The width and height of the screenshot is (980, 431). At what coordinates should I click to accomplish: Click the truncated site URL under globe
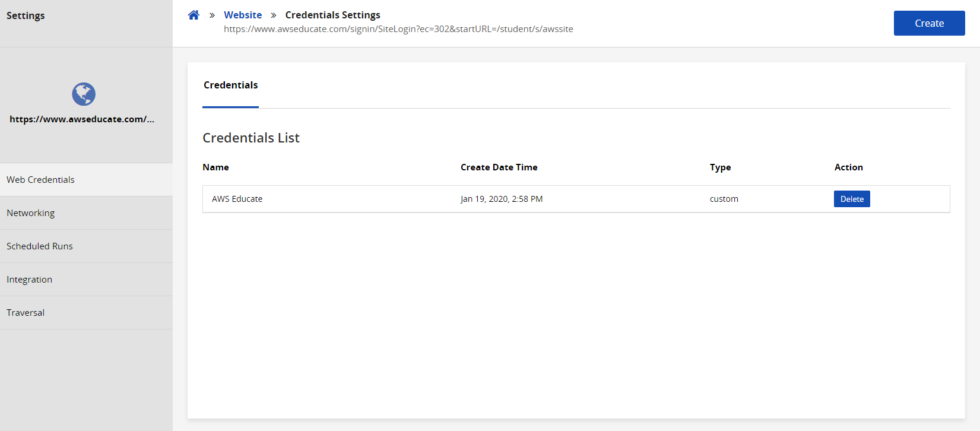pyautogui.click(x=82, y=119)
